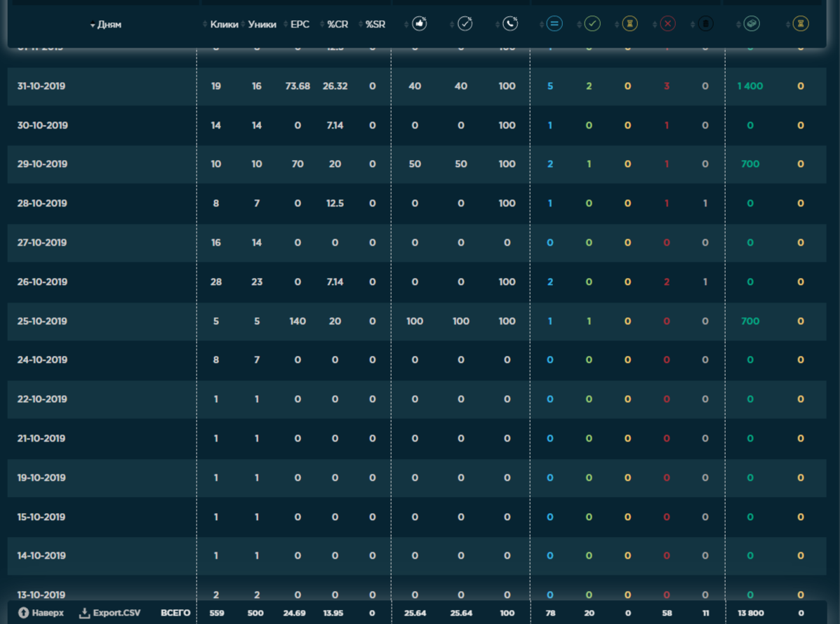Click the %CR column header

[338, 25]
